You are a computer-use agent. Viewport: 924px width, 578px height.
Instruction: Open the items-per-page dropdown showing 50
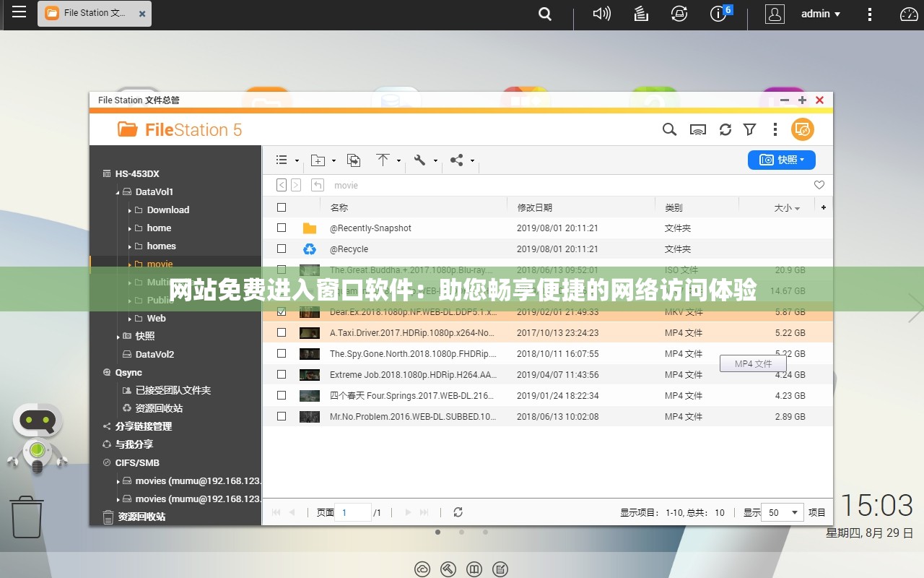pyautogui.click(x=782, y=512)
